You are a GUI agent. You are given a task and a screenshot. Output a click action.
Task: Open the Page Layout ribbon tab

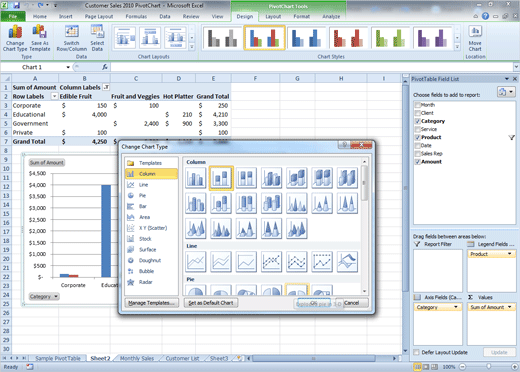pyautogui.click(x=99, y=16)
